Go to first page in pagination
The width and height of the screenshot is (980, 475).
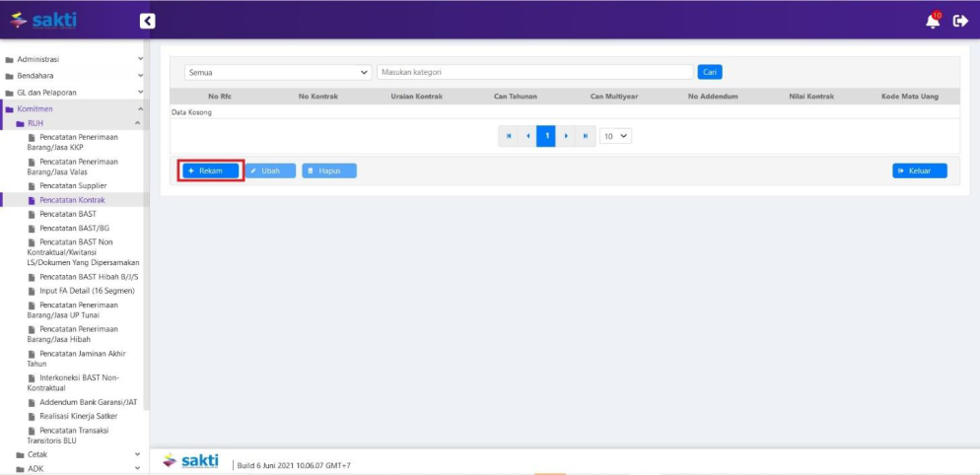(509, 136)
